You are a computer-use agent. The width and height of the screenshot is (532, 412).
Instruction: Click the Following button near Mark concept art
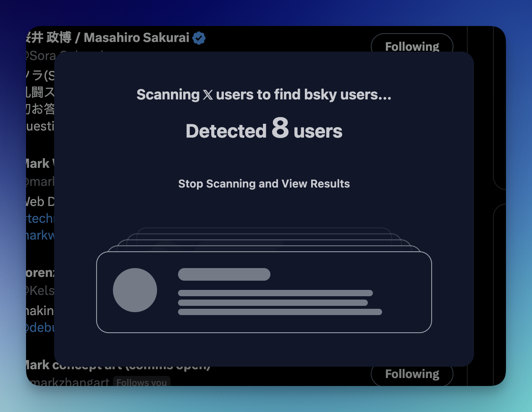click(x=412, y=374)
